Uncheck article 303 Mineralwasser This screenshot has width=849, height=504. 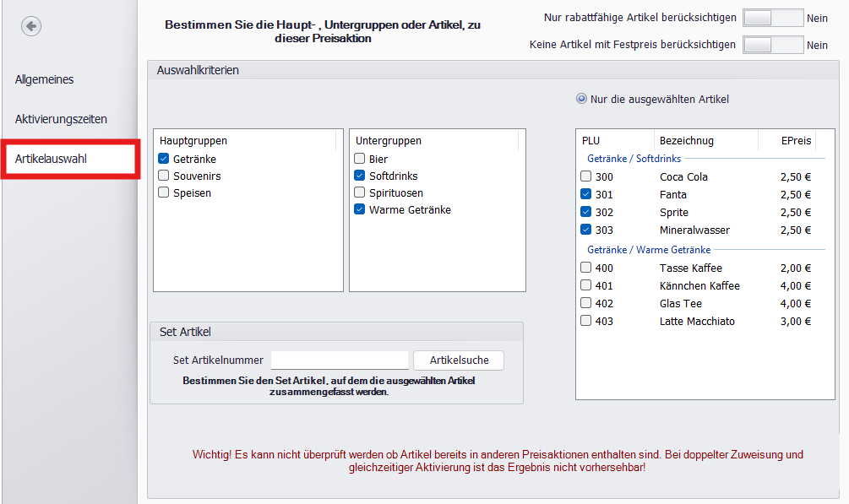pos(586,230)
